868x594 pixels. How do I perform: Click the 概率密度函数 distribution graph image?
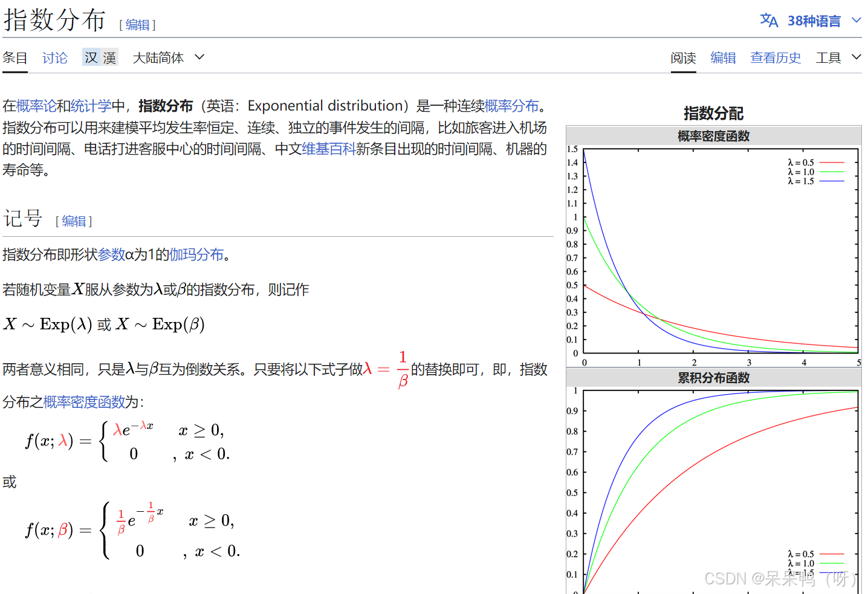713,248
